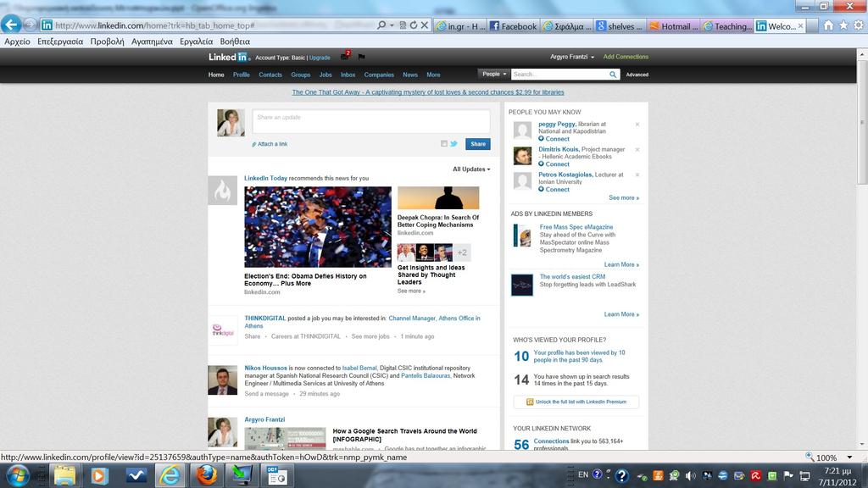Open the Obama election news image
Image resolution: width=868 pixels, height=488 pixels.
[x=318, y=227]
